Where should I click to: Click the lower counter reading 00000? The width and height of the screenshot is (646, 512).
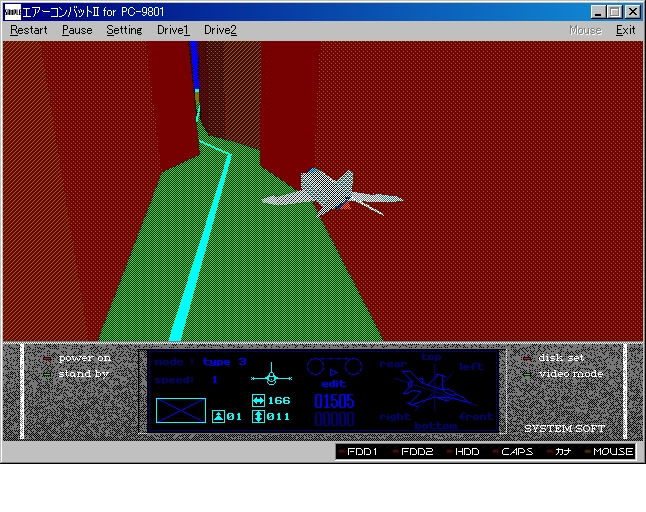334,419
